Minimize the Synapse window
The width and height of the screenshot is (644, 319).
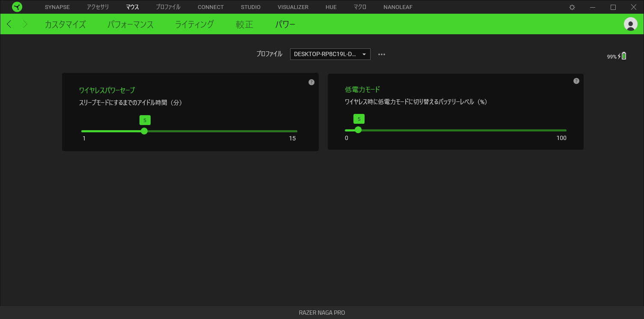click(593, 7)
